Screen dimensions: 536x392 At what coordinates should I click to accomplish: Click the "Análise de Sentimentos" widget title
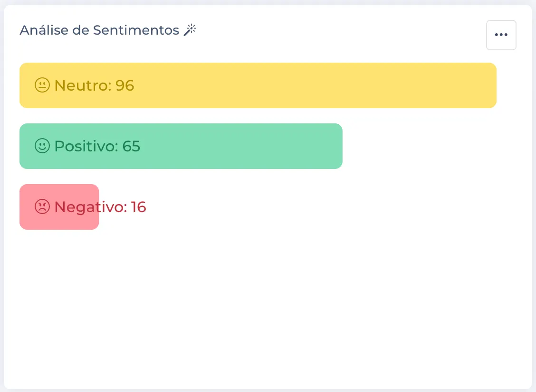(99, 30)
